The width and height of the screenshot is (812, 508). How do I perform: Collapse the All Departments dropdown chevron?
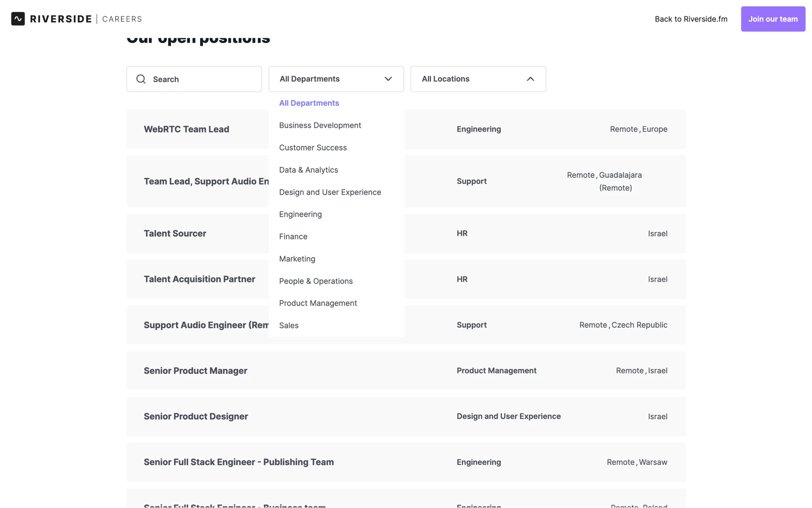tap(388, 79)
